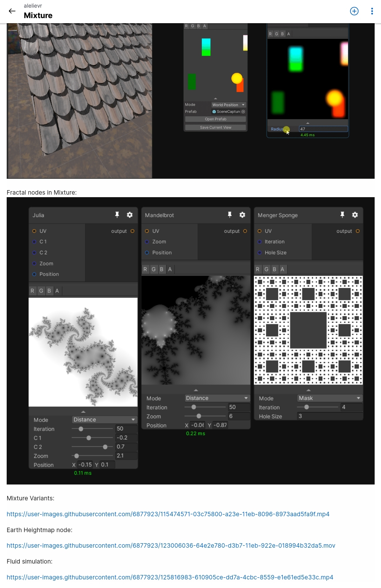Screen dimensions: 381x588
Task: Collapse the scene capture preview arrow
Action: click(x=215, y=98)
